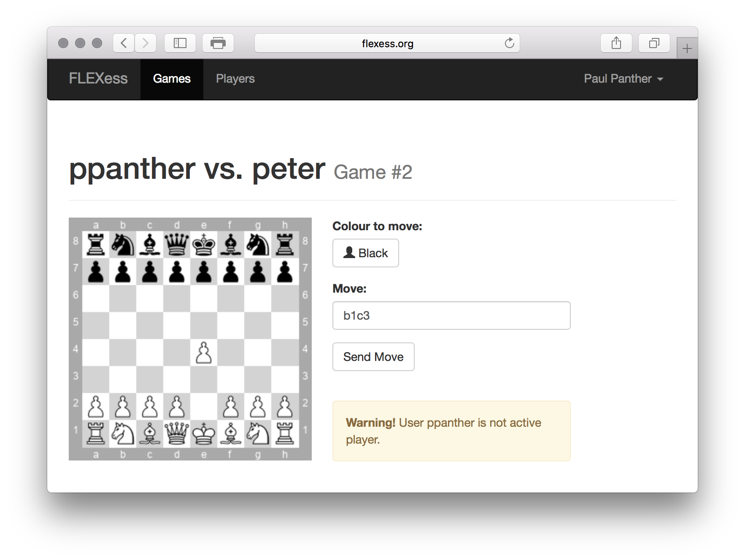Select the white bishop on f1
The width and height of the screenshot is (745, 560).
[x=231, y=433]
